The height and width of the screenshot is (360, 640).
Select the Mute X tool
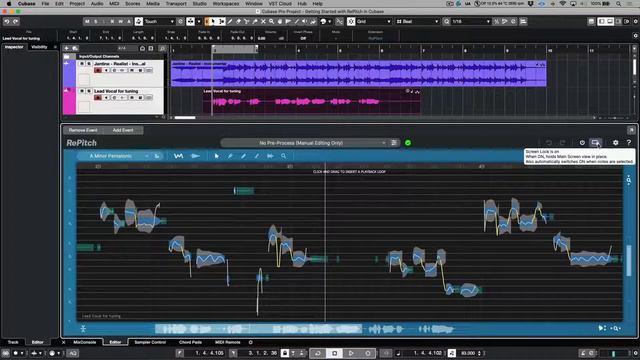pos(263,21)
